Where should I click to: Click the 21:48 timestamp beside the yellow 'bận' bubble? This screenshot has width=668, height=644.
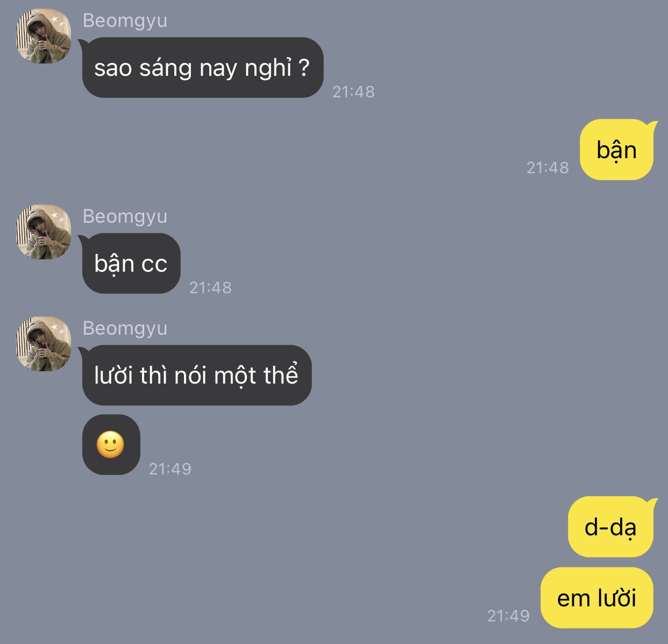[x=548, y=168]
